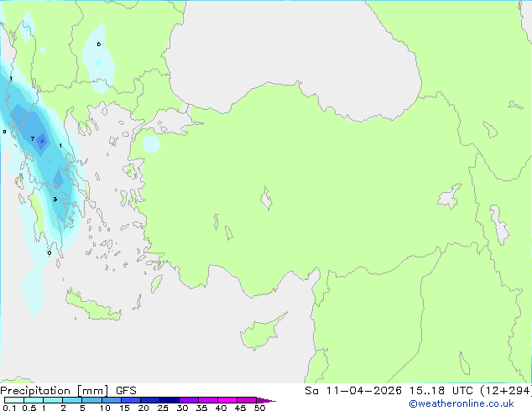
Task: Select the 30–35 mm purple legend swatch
Action: click(x=189, y=400)
